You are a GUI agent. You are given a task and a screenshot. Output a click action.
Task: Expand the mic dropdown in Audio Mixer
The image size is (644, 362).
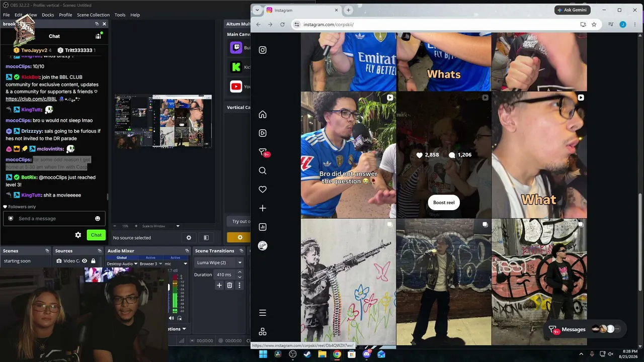coord(185,263)
